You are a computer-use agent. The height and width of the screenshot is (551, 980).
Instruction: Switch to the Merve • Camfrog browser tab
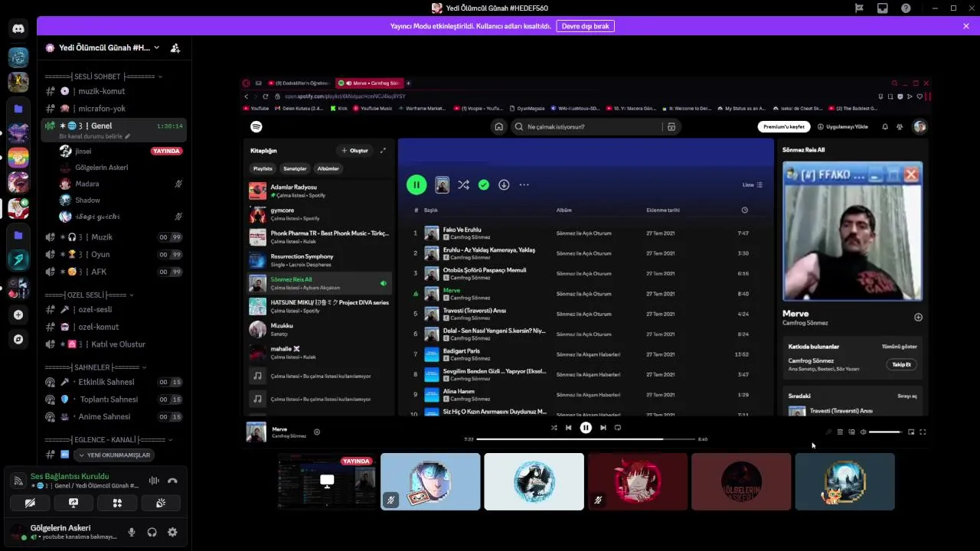pos(371,83)
